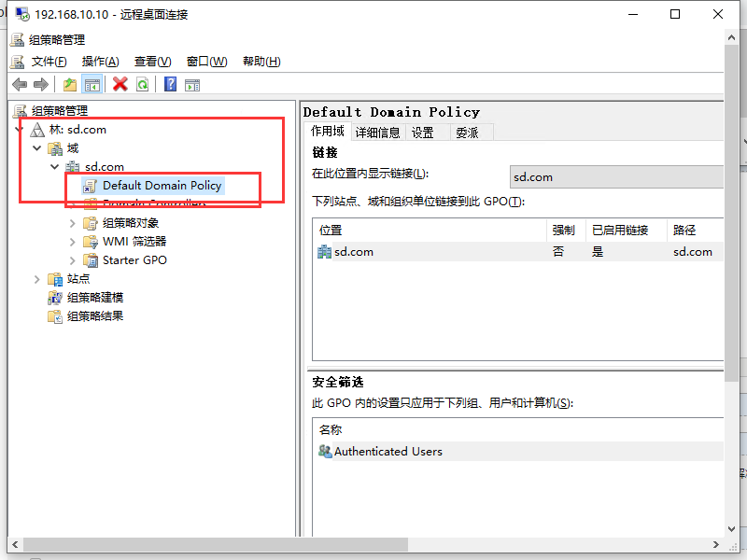Expand the 组策略对象 node
This screenshot has width=747, height=560.
[73, 223]
